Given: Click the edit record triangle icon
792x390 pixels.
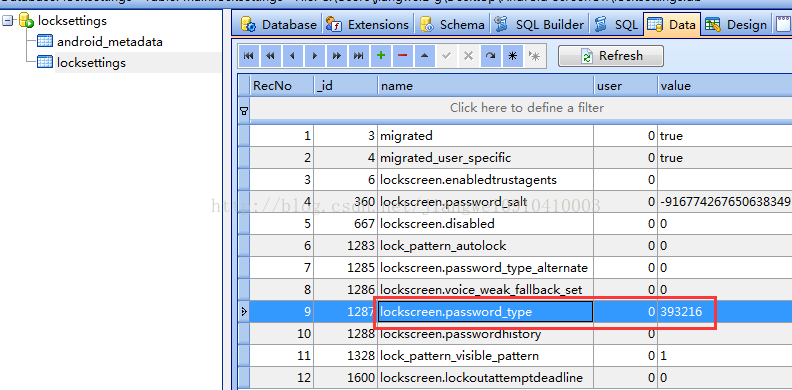Looking at the screenshot, I should pyautogui.click(x=425, y=56).
